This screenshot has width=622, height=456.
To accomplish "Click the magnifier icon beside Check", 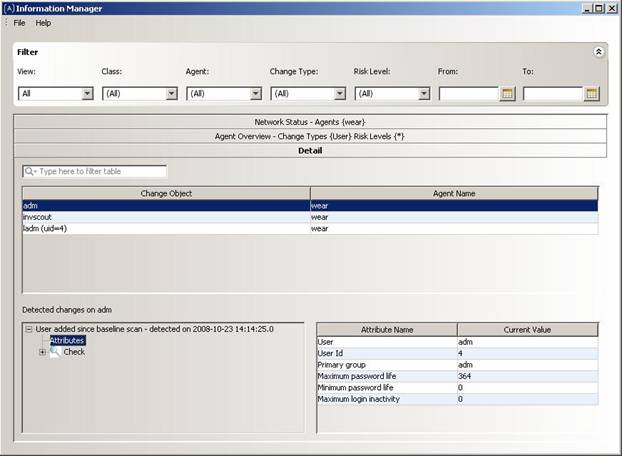I will click(55, 352).
